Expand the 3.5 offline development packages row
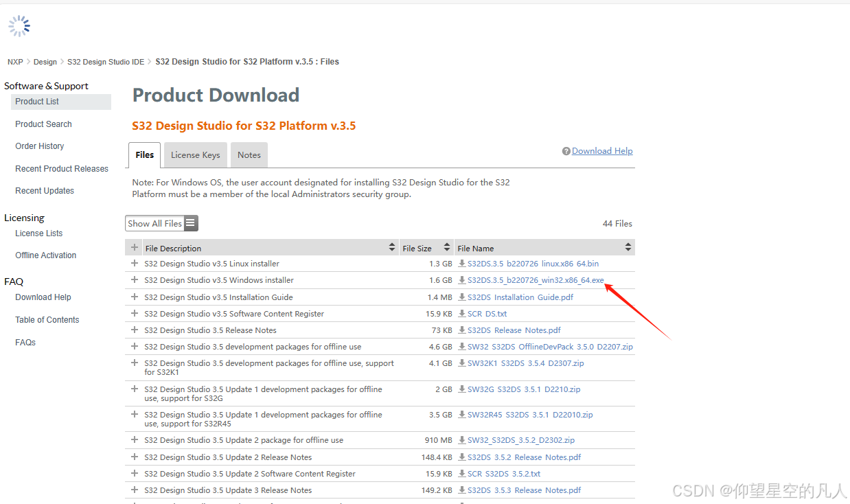The image size is (850, 504). pos(135,346)
